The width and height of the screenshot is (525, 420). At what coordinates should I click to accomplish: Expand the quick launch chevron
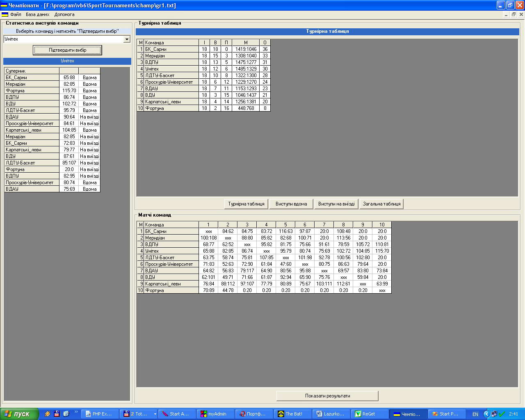pyautogui.click(x=76, y=412)
